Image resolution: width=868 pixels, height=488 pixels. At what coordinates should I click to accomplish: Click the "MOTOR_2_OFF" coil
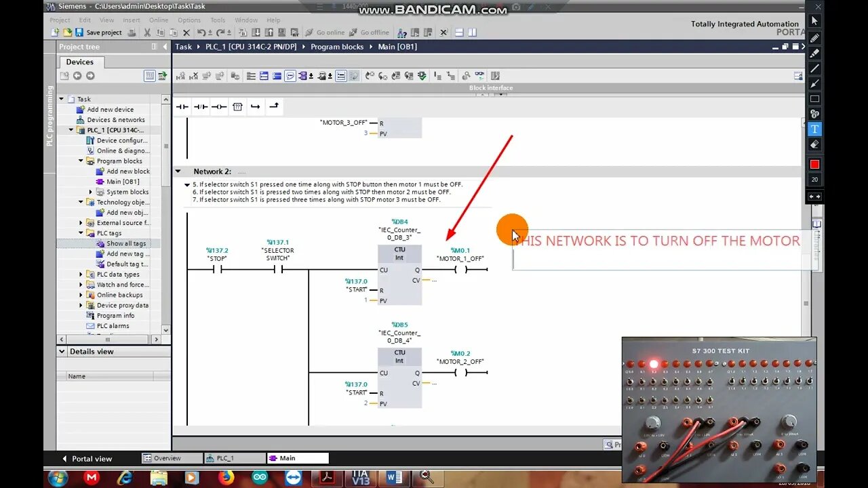(x=461, y=373)
